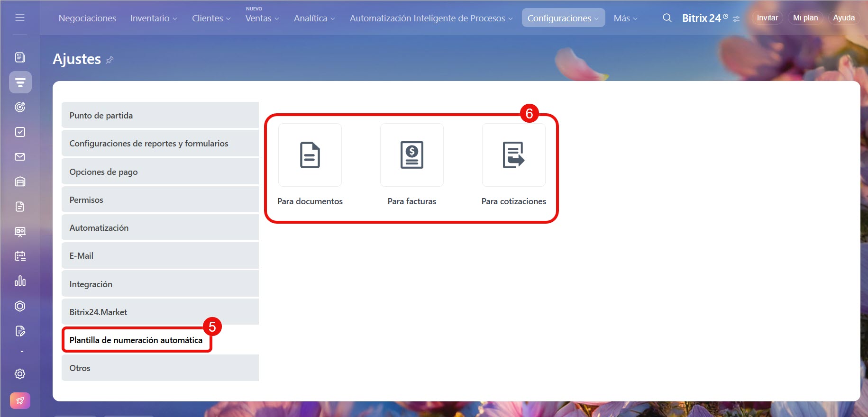Screen dimensions: 868x417
Task: Open the Negociaciones menu item
Action: [x=87, y=18]
